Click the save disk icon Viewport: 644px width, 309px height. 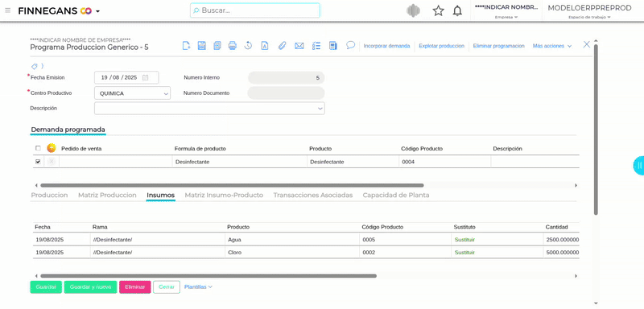[x=202, y=46]
